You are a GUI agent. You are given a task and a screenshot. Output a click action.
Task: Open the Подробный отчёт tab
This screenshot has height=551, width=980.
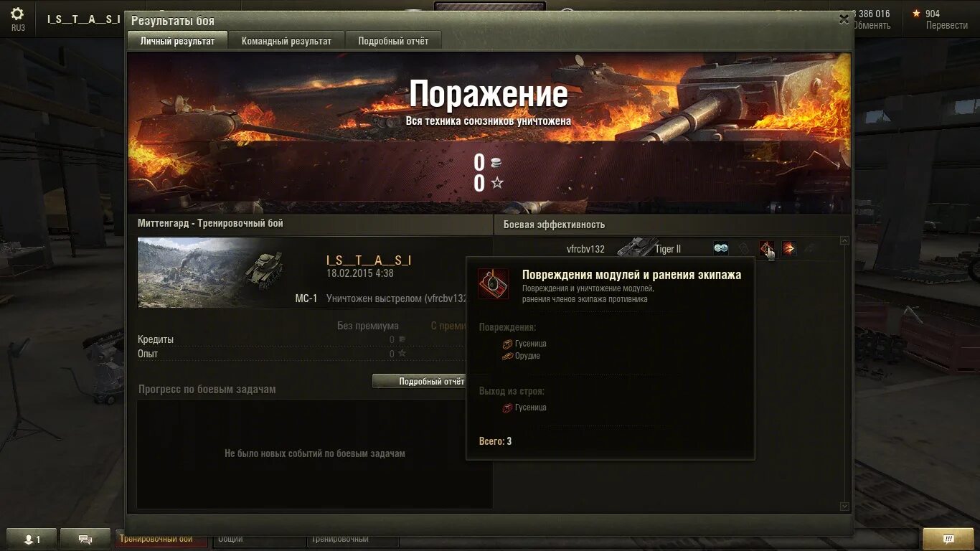pyautogui.click(x=393, y=41)
